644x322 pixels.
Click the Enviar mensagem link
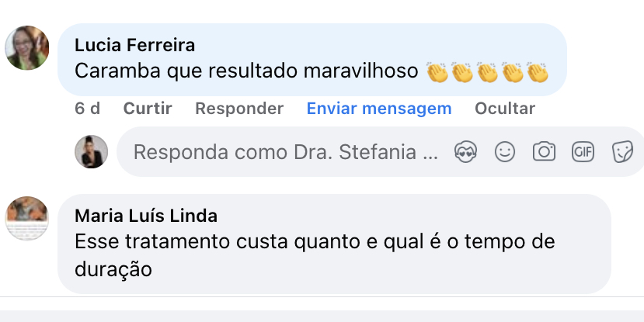click(379, 109)
